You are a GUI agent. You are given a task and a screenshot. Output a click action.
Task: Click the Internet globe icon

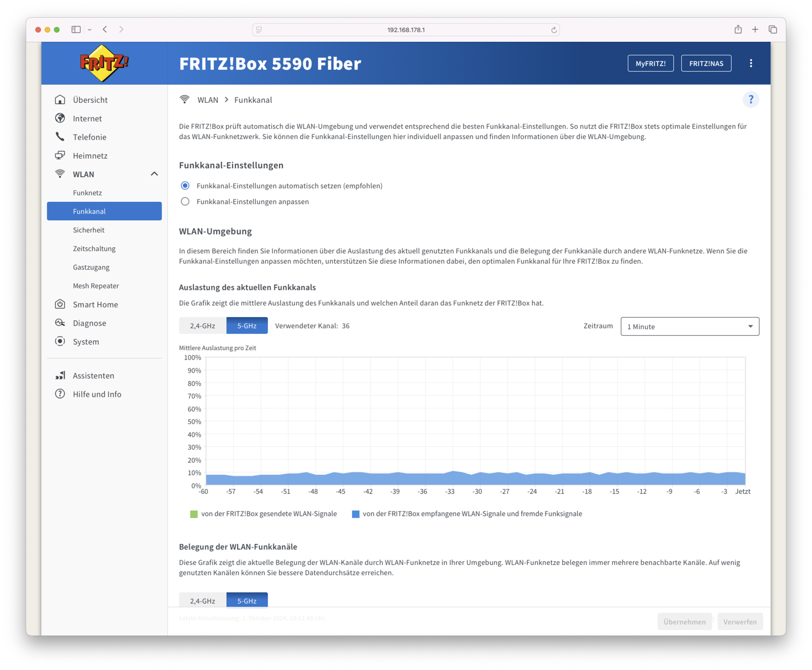click(60, 118)
